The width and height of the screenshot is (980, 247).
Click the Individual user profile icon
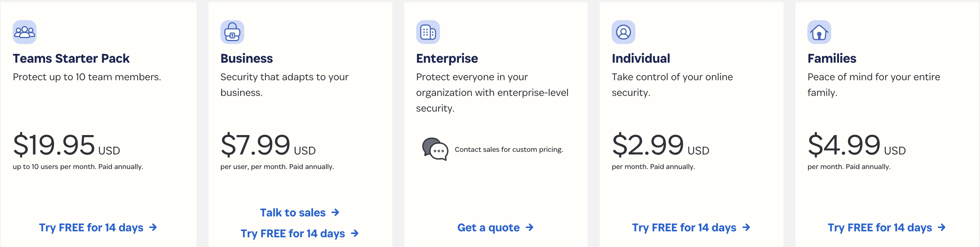click(623, 33)
